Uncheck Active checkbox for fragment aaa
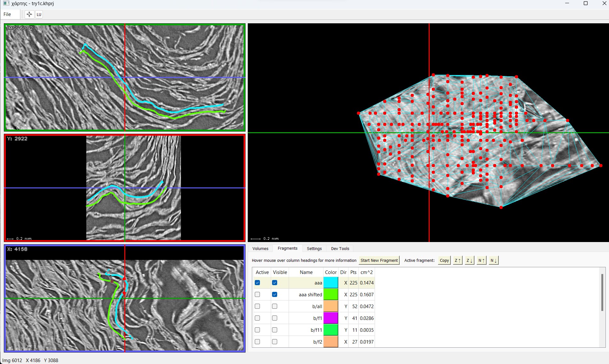This screenshot has width=609, height=364. pos(257,283)
